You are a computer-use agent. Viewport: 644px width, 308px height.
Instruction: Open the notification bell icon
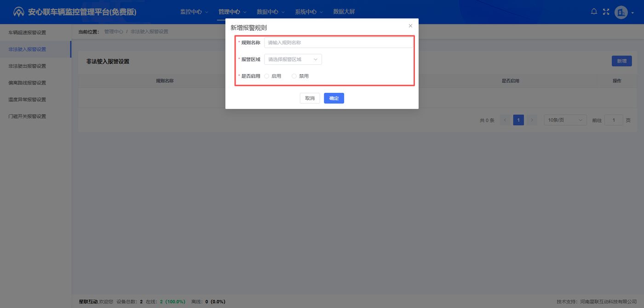(x=594, y=12)
